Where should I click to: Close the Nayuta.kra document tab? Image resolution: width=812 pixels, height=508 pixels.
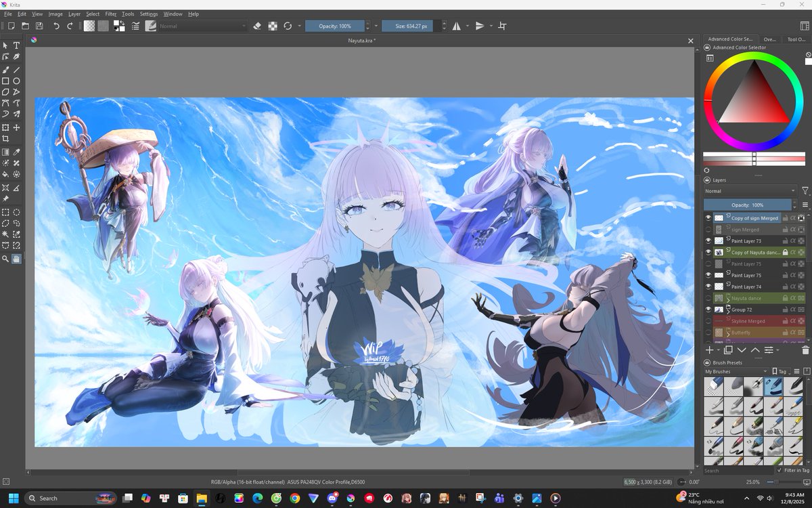[691, 41]
